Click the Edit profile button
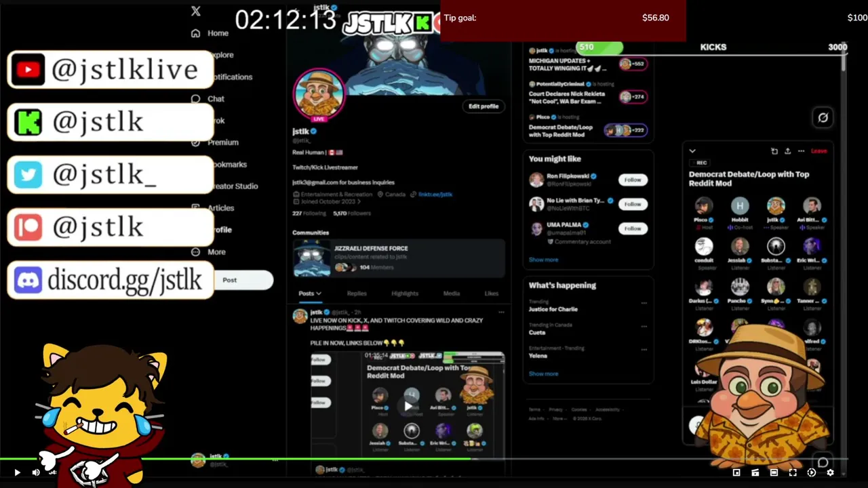 484,106
